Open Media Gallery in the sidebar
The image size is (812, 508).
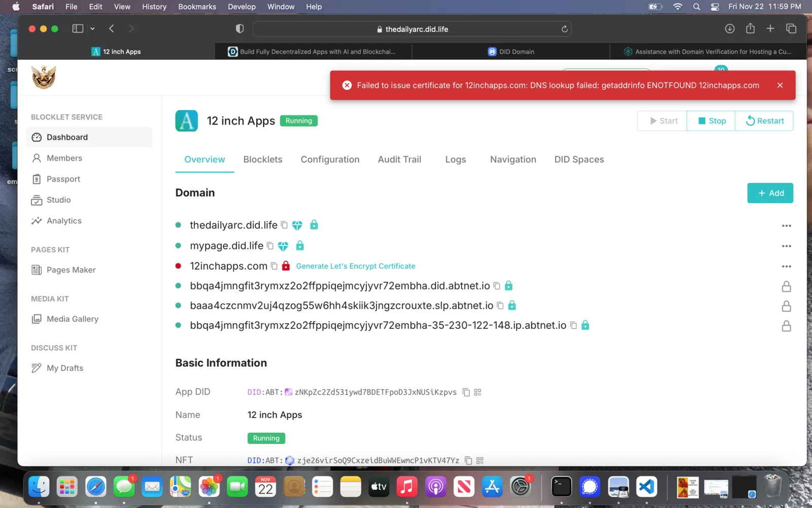click(x=89, y=319)
